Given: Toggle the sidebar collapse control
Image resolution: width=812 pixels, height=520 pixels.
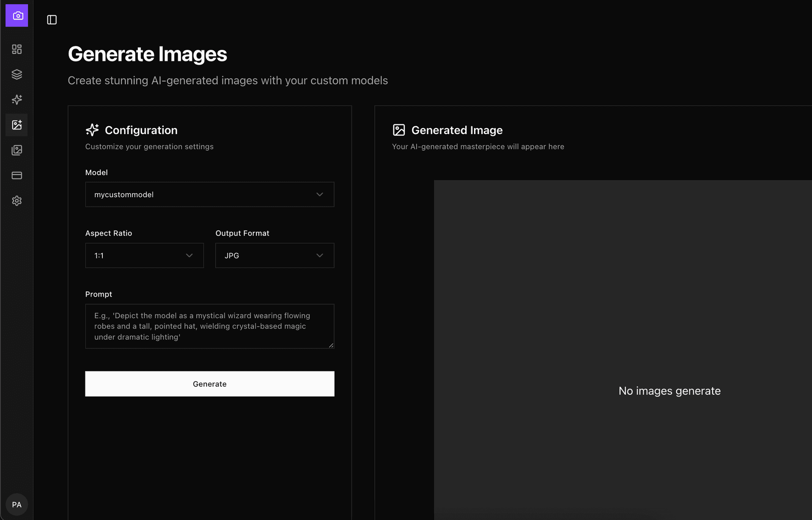Looking at the screenshot, I should tap(52, 20).
